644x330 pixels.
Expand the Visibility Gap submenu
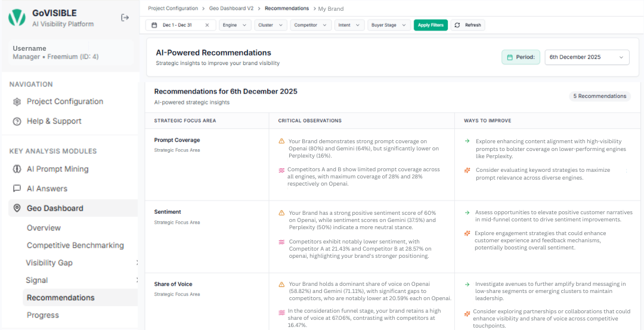[x=137, y=263]
